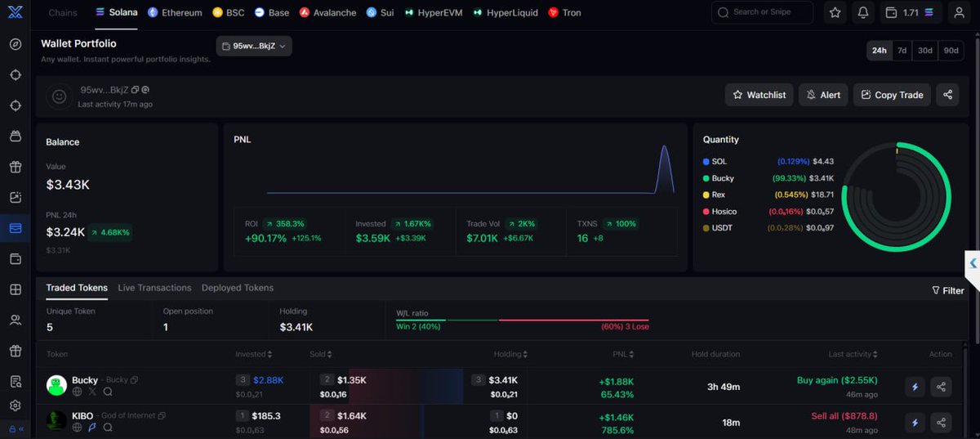Image resolution: width=980 pixels, height=439 pixels.
Task: Share the KIBO row
Action: point(942,423)
